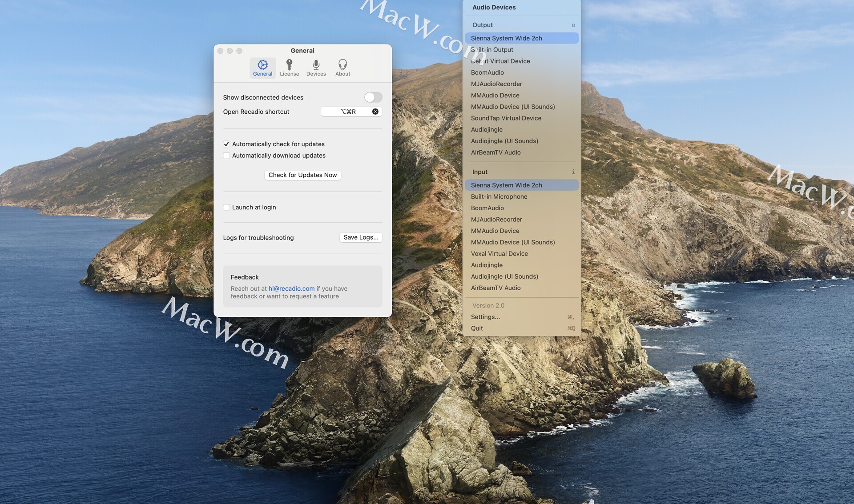The image size is (854, 504).
Task: Click Check for Updates Now button
Action: [302, 175]
